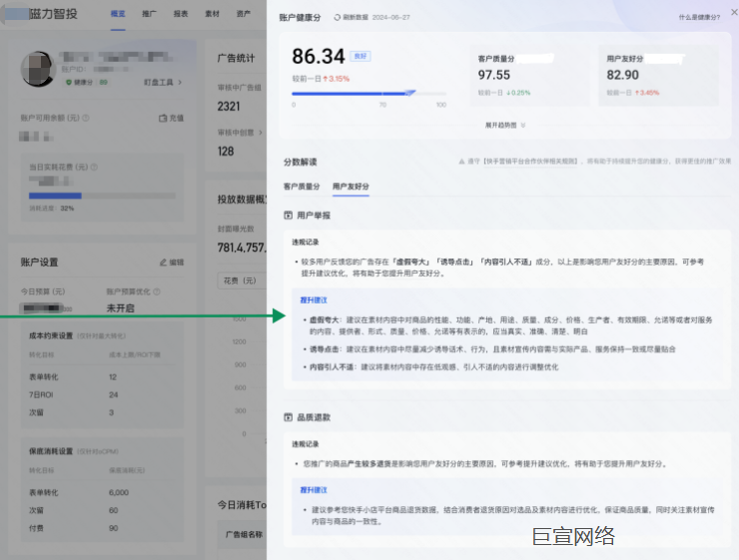The image size is (739, 560).
Task: Open the 花费 (元) dropdown
Action: (x=242, y=280)
